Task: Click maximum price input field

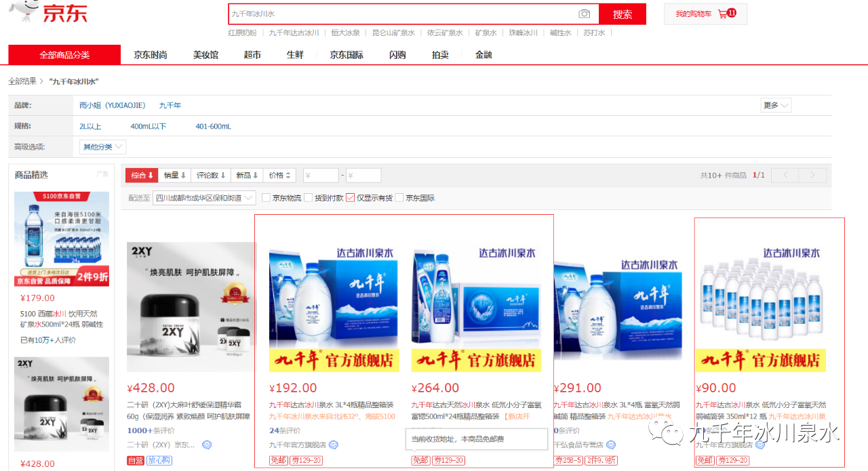Action: [x=363, y=176]
